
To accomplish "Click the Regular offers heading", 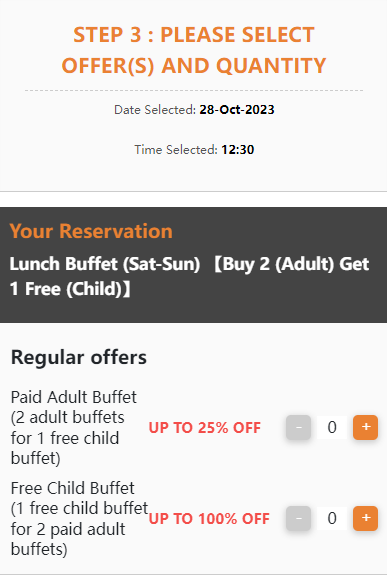I will [79, 357].
